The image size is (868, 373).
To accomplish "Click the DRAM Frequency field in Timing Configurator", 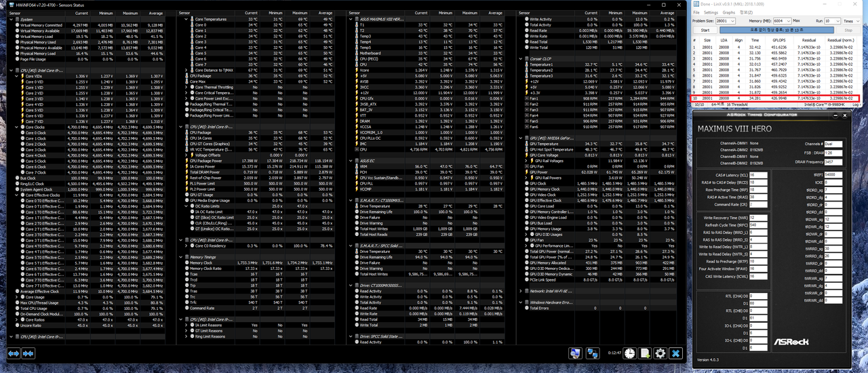I will point(833,162).
